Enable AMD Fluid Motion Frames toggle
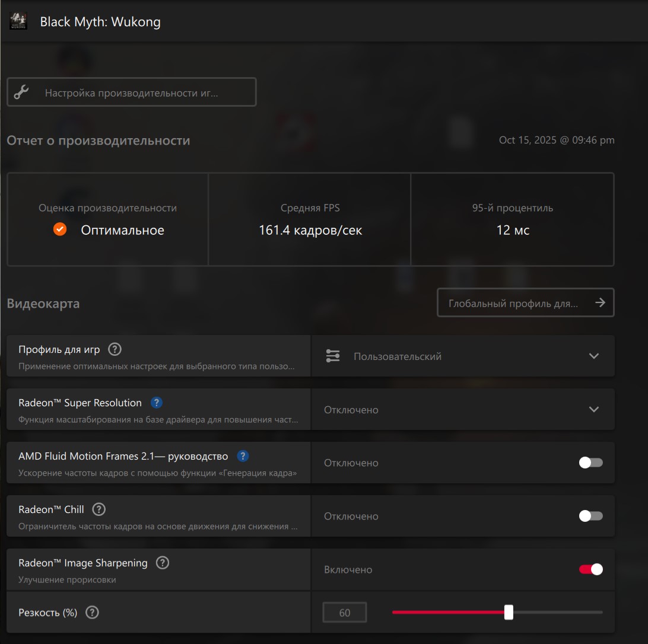The height and width of the screenshot is (644, 648). tap(590, 463)
